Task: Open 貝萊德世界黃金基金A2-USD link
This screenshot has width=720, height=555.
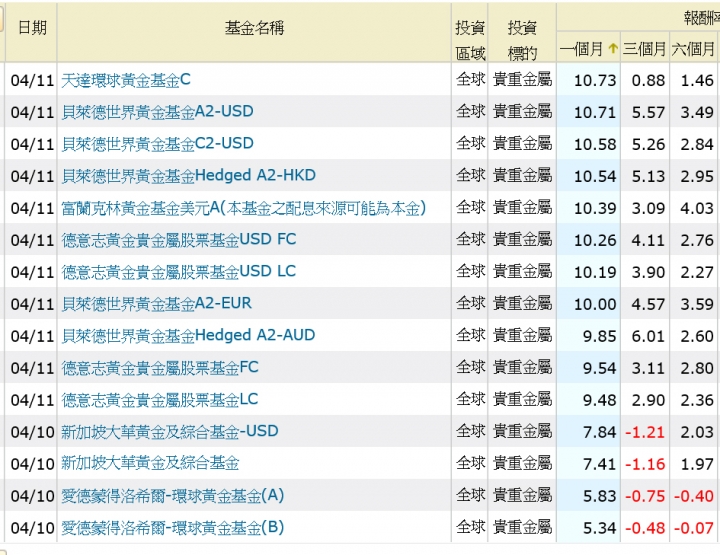Action: 158,112
